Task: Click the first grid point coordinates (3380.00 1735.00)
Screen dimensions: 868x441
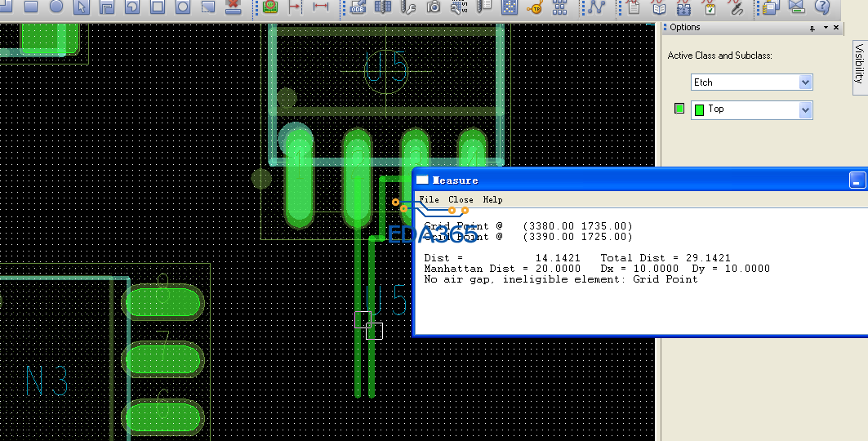Action: tap(577, 225)
